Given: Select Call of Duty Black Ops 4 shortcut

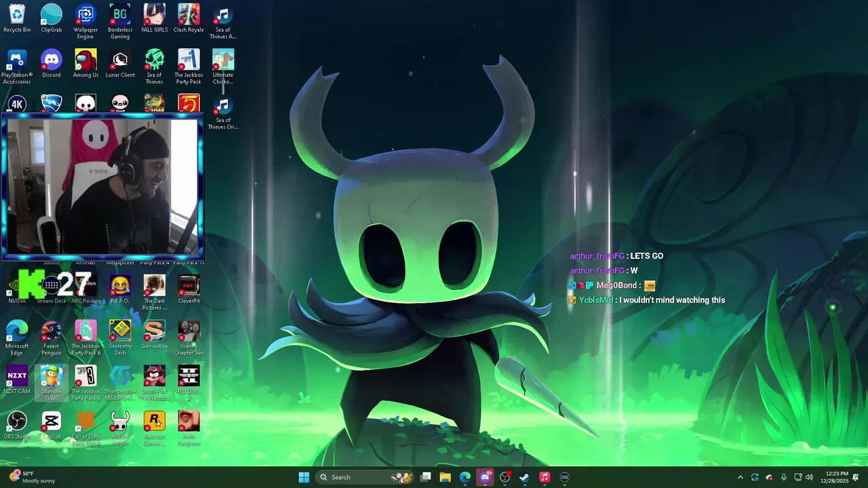Looking at the screenshot, I should point(85,428).
